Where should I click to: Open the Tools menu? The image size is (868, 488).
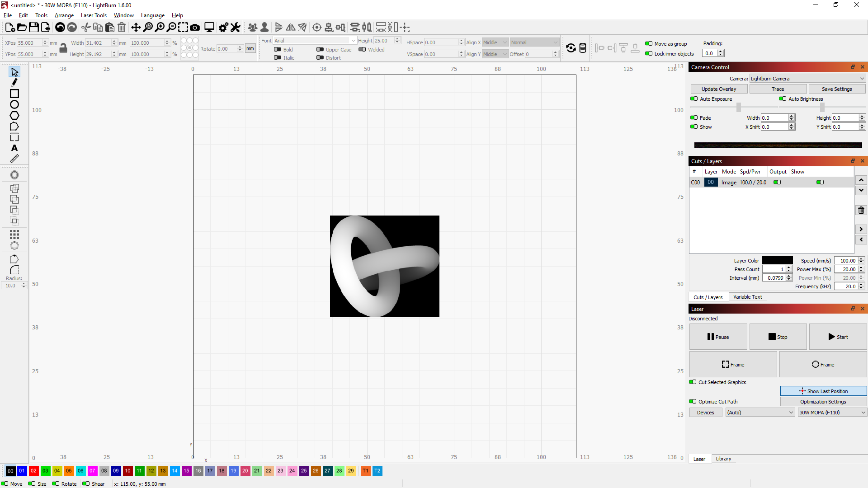coord(41,15)
